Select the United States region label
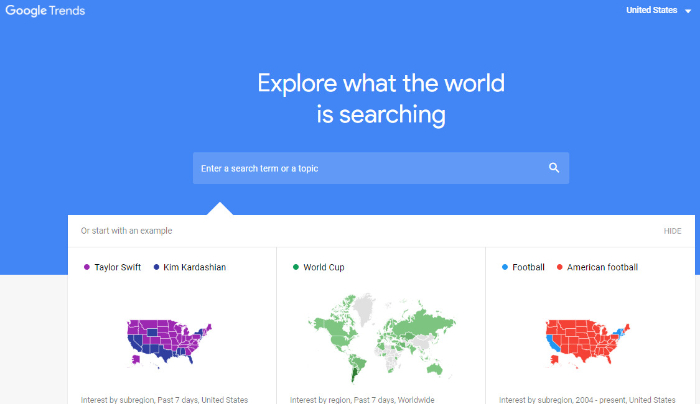The height and width of the screenshot is (404, 700). tap(651, 10)
